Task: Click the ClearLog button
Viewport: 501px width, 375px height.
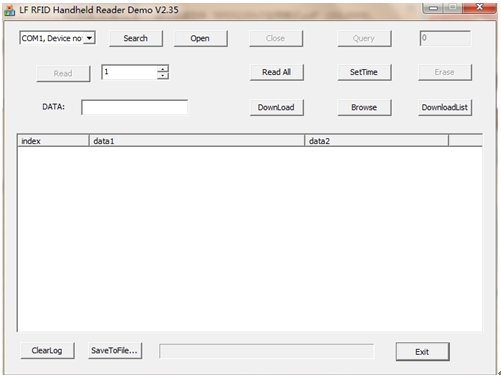Action: click(x=47, y=351)
